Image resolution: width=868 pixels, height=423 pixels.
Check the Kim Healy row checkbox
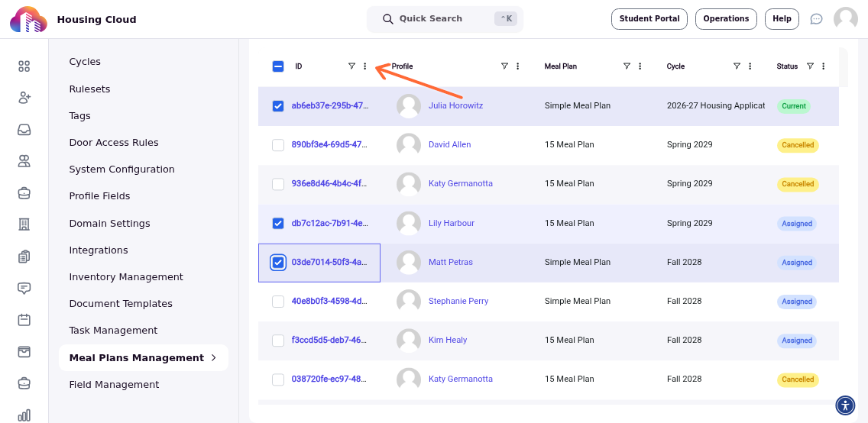coord(278,341)
